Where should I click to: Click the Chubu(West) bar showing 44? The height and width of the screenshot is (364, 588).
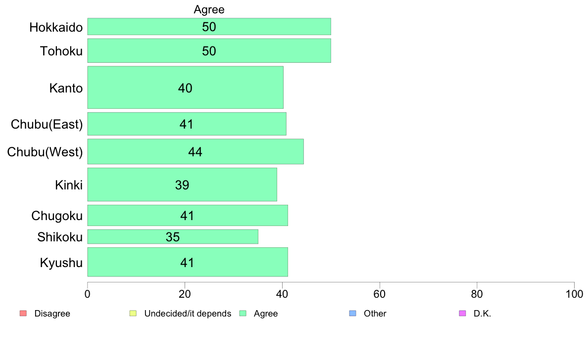point(195,152)
